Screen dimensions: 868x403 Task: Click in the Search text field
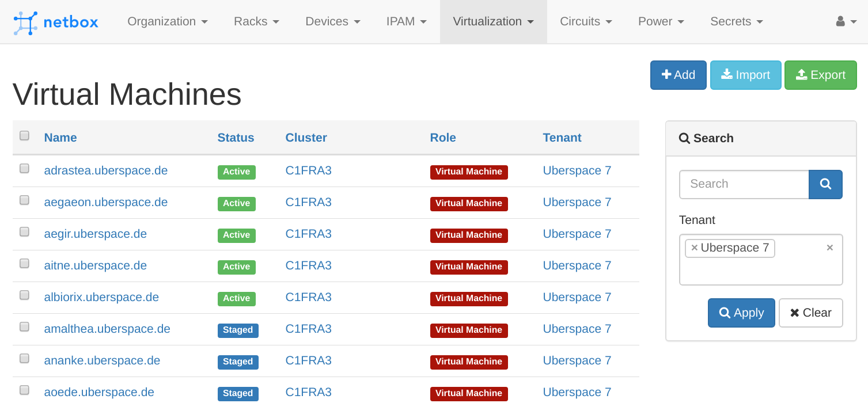[744, 184]
